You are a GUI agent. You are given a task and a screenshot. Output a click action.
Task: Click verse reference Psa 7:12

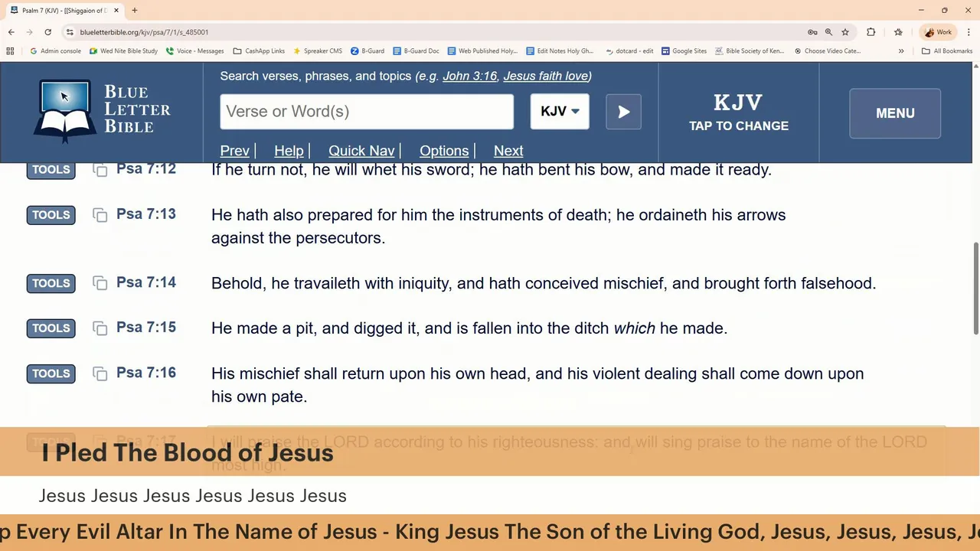coord(146,169)
